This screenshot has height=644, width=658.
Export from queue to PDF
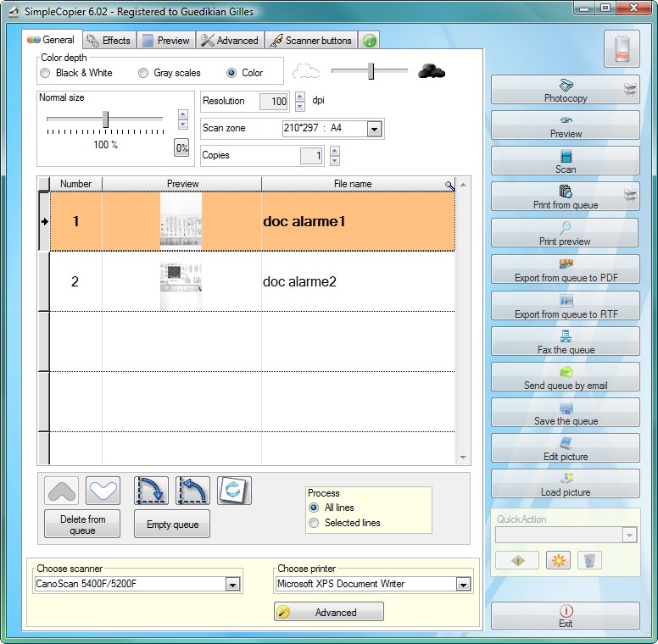[x=566, y=269]
